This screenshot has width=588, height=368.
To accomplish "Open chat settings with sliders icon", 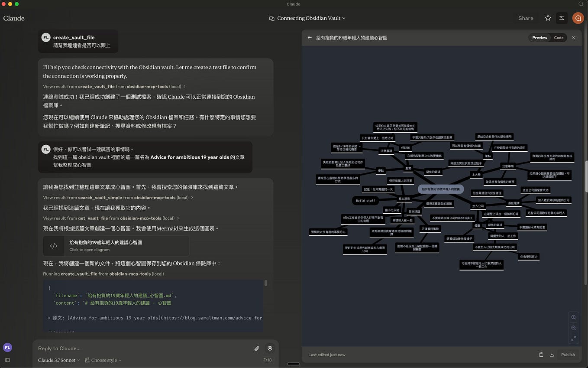I will coord(562,18).
